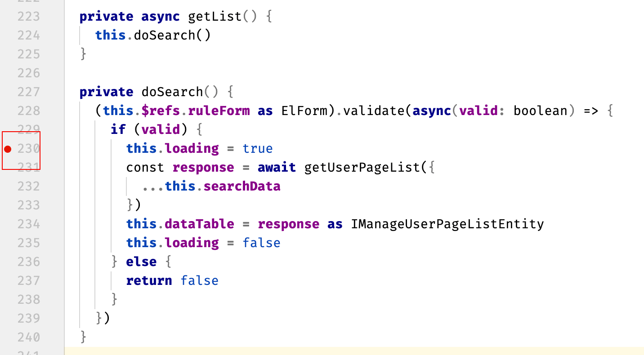
Task: Click gutter line number 234
Action: (x=29, y=224)
